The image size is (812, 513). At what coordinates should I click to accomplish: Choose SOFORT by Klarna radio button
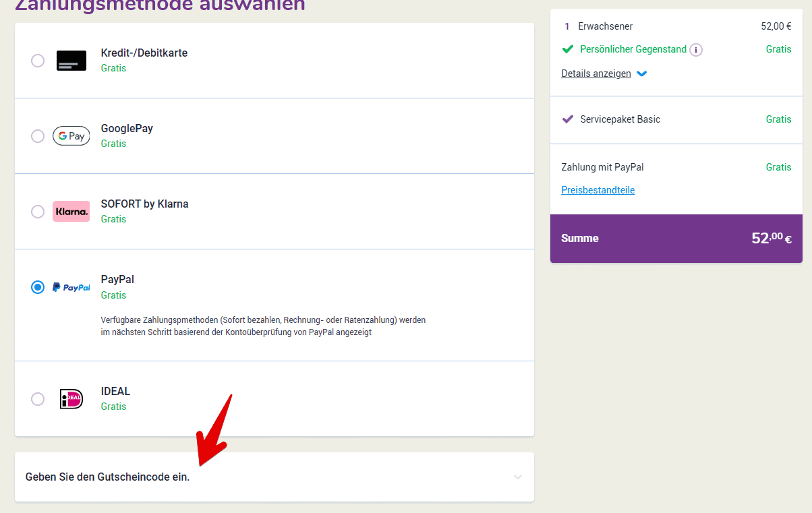pos(38,212)
